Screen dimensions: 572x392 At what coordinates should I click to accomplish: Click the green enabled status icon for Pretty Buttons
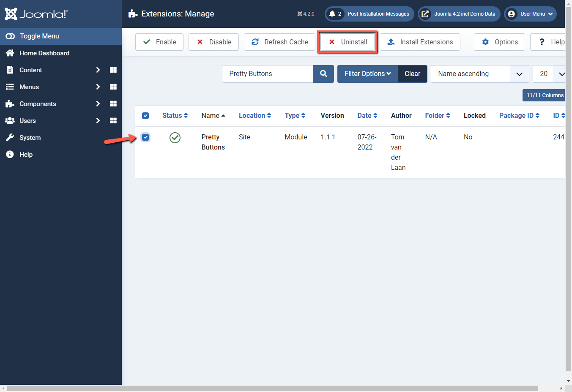coord(175,137)
